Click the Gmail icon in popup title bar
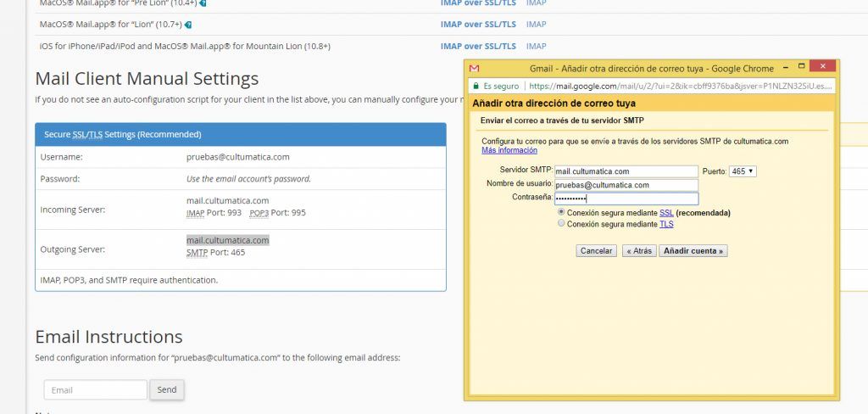The width and height of the screenshot is (868, 414). [474, 69]
